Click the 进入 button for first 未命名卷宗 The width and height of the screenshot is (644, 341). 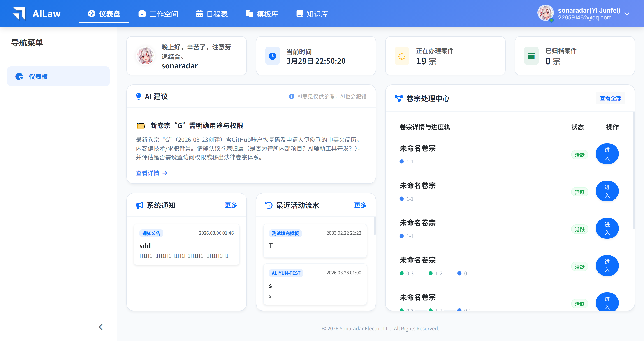click(x=607, y=154)
